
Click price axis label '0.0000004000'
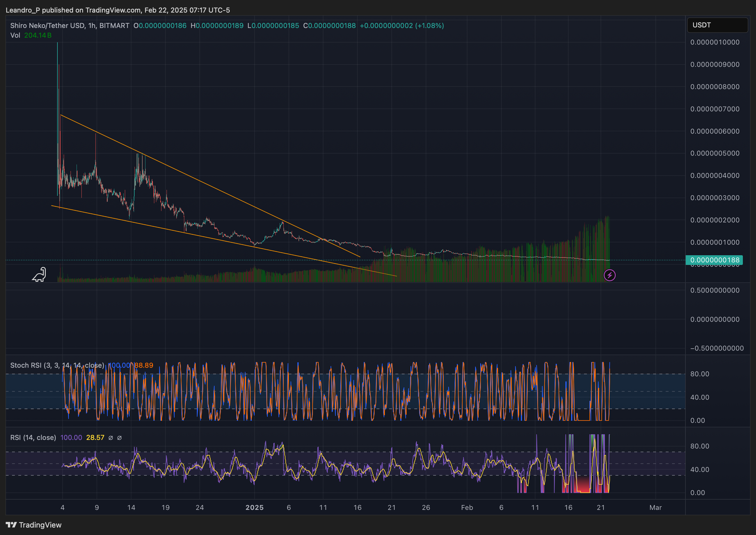coord(715,175)
